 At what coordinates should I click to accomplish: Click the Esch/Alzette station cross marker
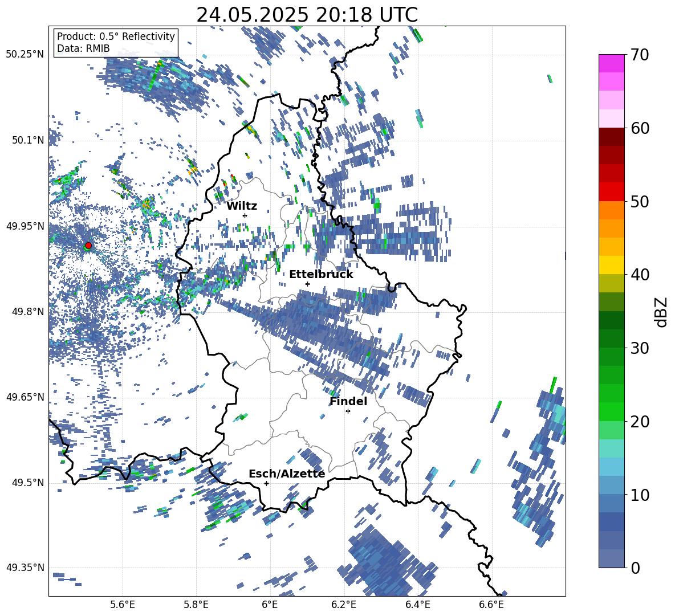(266, 483)
